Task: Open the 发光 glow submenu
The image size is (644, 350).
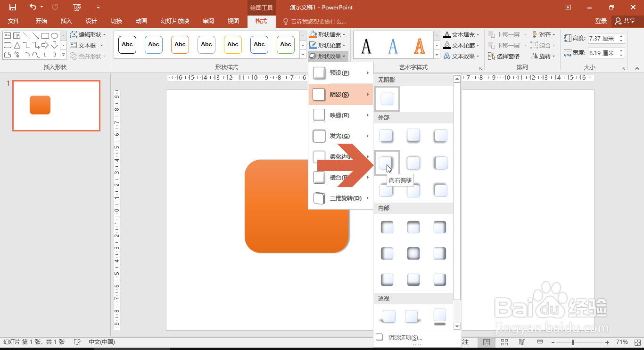Action: [x=340, y=136]
